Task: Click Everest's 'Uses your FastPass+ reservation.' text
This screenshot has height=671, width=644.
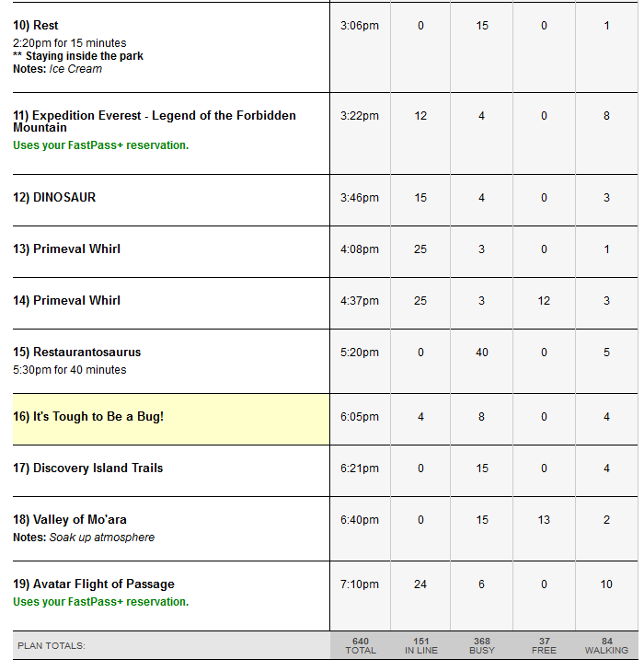Action: point(100,145)
